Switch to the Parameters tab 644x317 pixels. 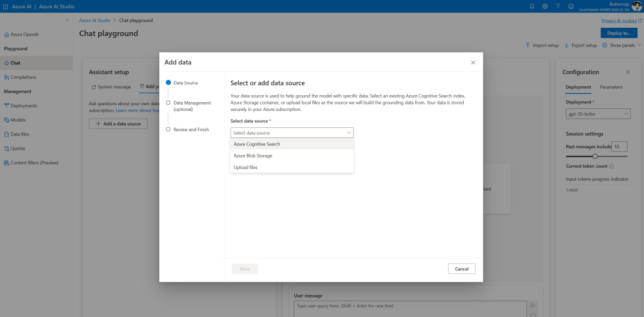[x=611, y=87]
